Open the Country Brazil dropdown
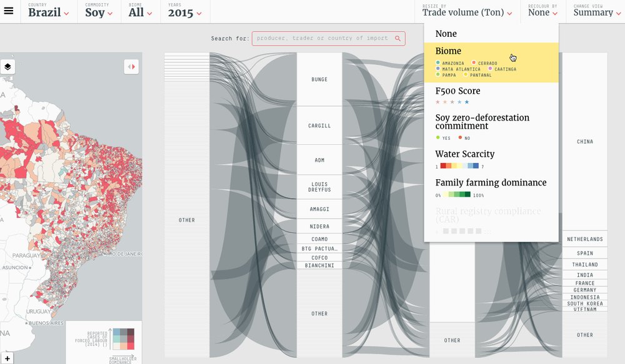Screen dimensions: 625x364 tap(48, 11)
